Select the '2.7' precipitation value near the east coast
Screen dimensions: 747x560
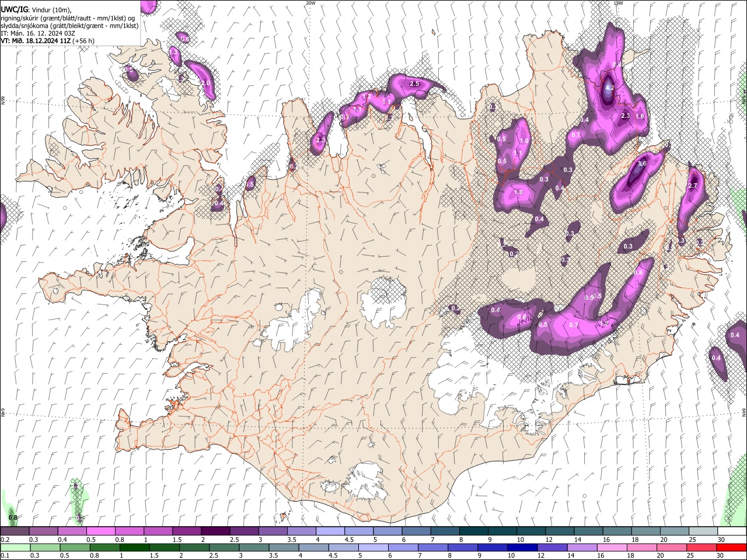(693, 186)
